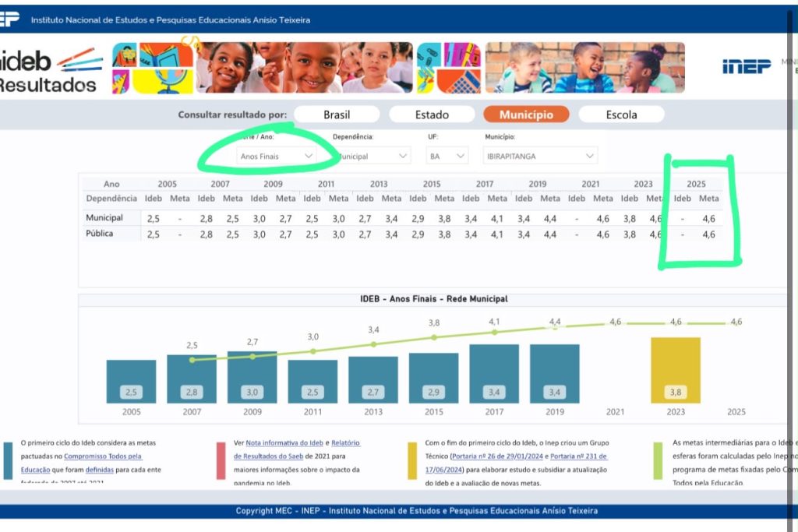This screenshot has width=798, height=532.
Task: Select the Escola query option
Action: tap(621, 115)
